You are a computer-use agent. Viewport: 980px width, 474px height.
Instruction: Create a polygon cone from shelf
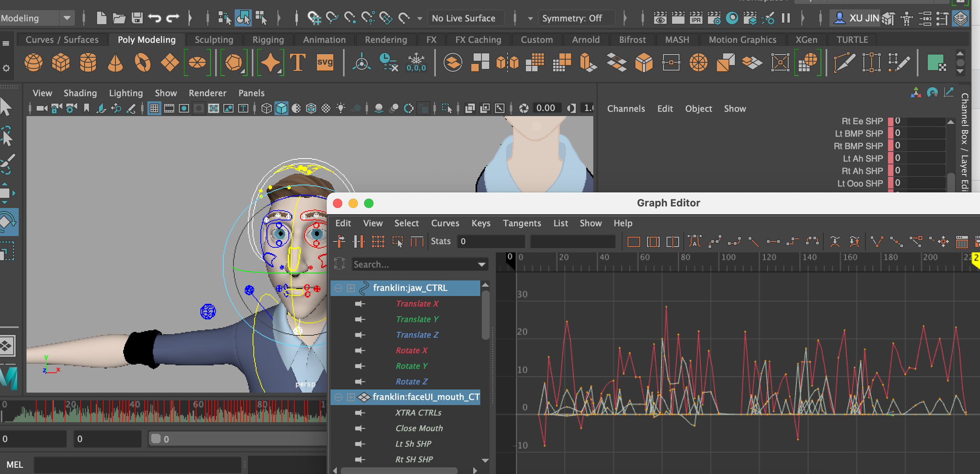[x=115, y=62]
